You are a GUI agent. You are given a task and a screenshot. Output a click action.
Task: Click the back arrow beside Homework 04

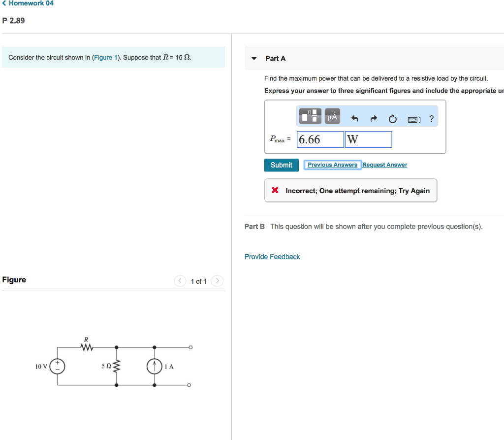coord(4,3)
